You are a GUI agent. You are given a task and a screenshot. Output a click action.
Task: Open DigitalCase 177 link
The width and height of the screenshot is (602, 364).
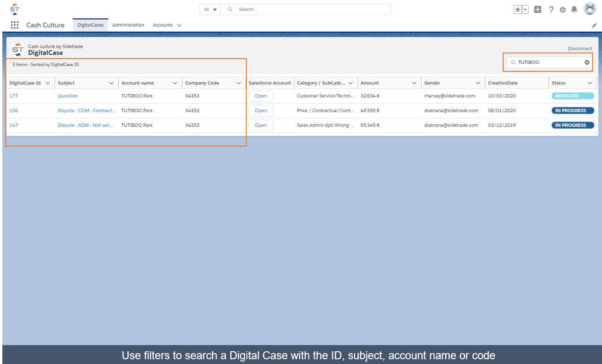tap(14, 96)
